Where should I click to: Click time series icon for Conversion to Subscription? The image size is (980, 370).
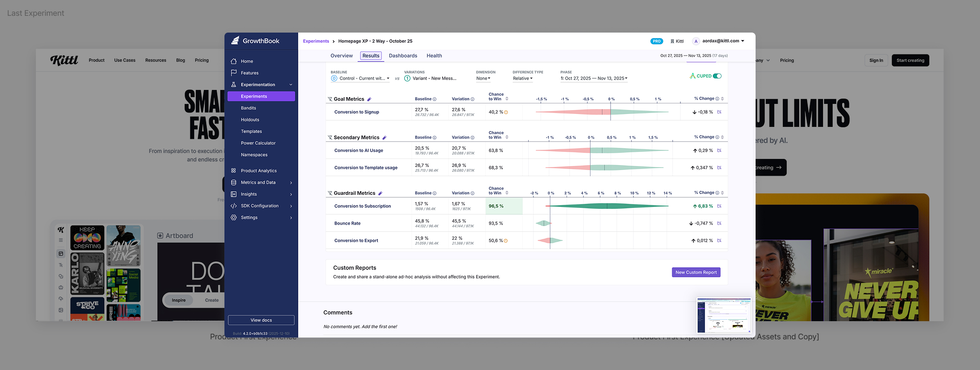719,206
